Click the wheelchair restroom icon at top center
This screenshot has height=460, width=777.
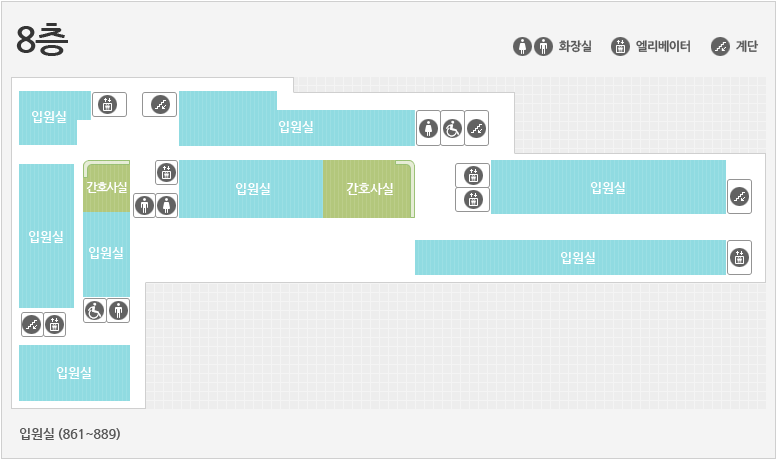pyautogui.click(x=452, y=128)
